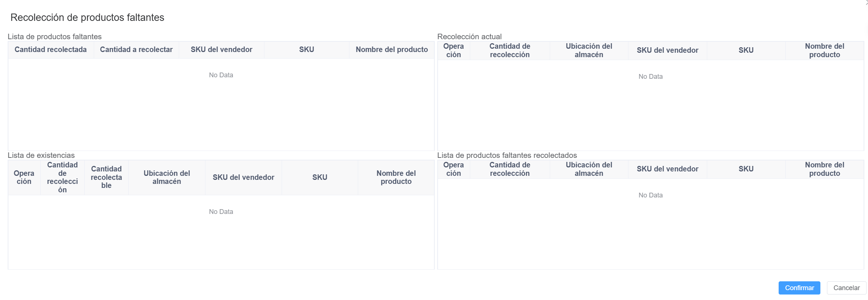The image size is (868, 300).
Task: Select Nombre del producto header in Lista de existencias
Action: click(x=396, y=177)
